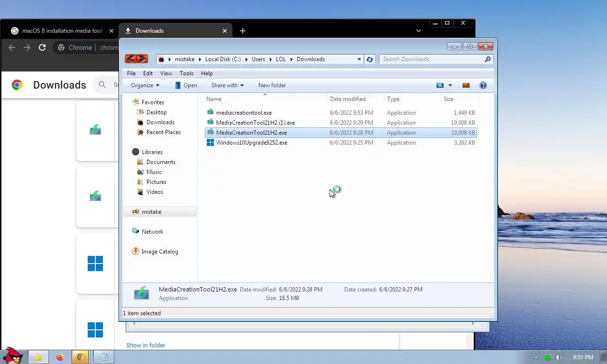Click the Chrome logo beside Downloads heading

point(17,85)
